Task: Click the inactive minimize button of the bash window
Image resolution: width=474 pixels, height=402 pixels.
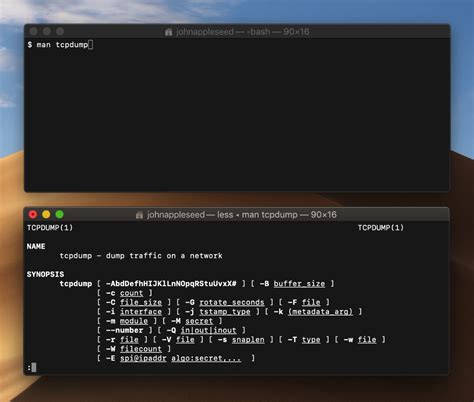Action: pos(47,31)
